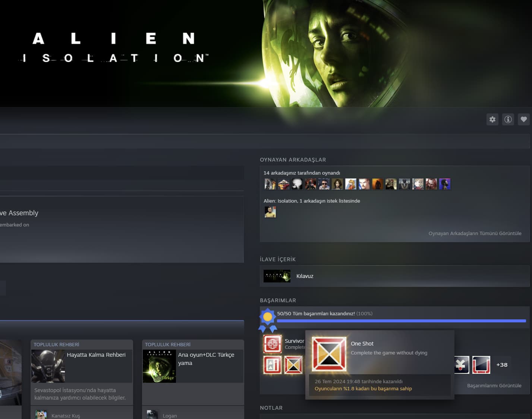Click the wishlist friend's avatar
This screenshot has width=532, height=419.
tap(270, 212)
